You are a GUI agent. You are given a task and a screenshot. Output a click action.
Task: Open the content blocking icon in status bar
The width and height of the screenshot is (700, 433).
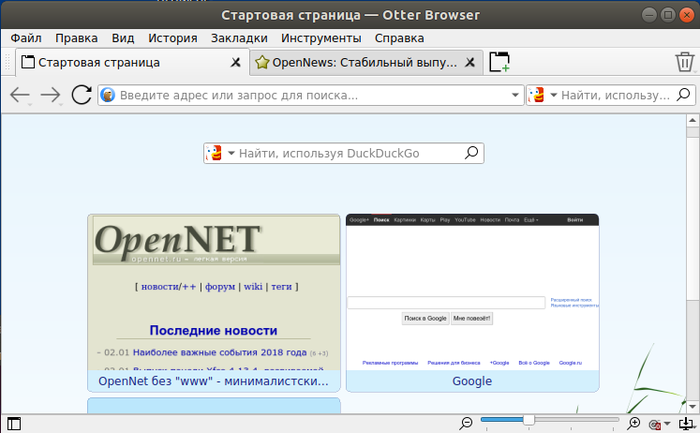click(x=655, y=424)
